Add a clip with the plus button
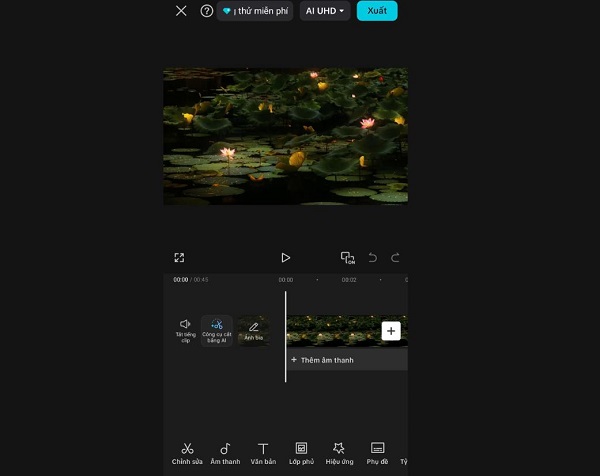This screenshot has height=476, width=600. pos(391,331)
